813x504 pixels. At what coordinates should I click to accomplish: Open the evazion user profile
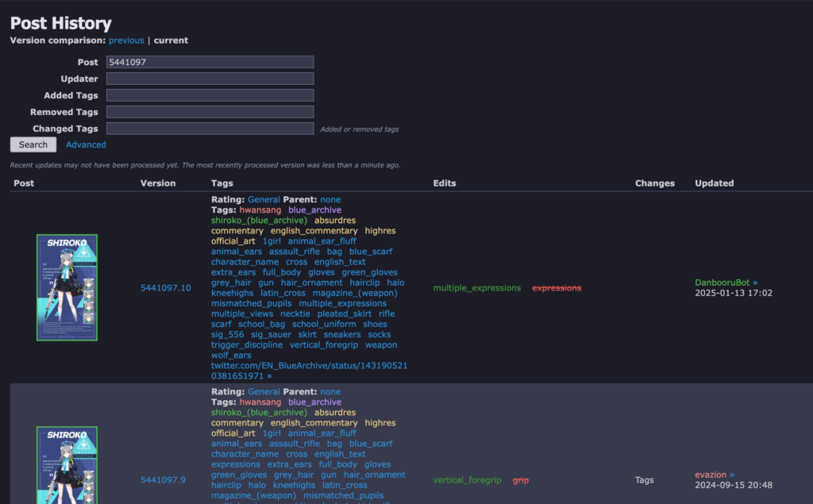pyautogui.click(x=711, y=475)
